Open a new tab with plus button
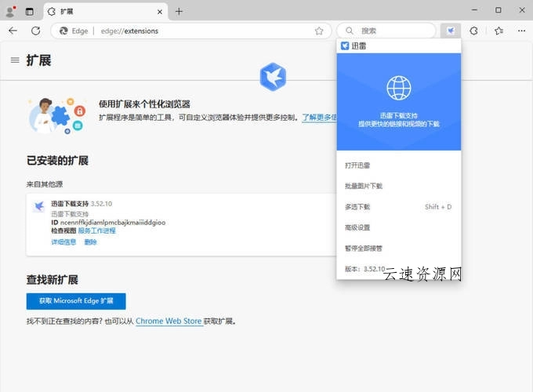The image size is (533, 392). (x=179, y=12)
